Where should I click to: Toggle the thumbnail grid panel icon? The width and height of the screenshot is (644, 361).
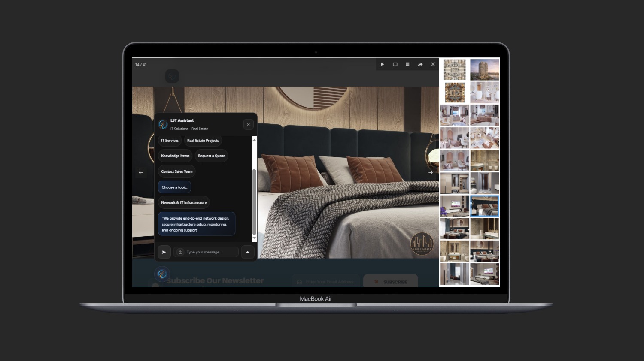click(x=407, y=64)
